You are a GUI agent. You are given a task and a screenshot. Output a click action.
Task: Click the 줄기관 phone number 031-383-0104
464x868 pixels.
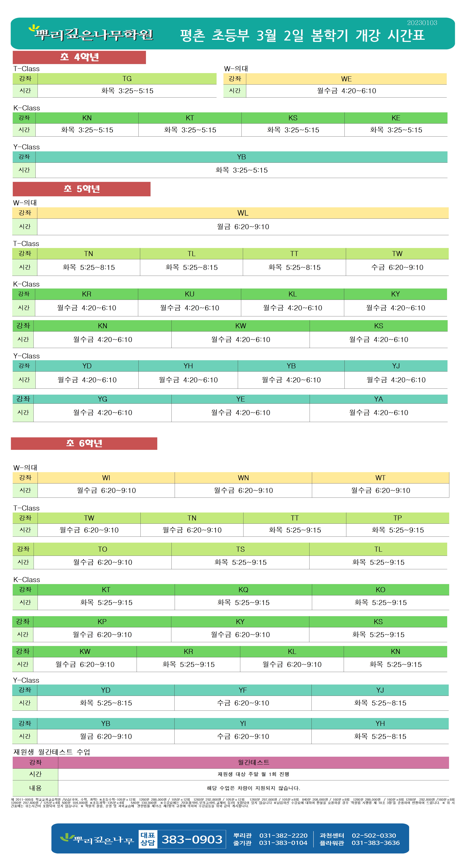tap(283, 843)
